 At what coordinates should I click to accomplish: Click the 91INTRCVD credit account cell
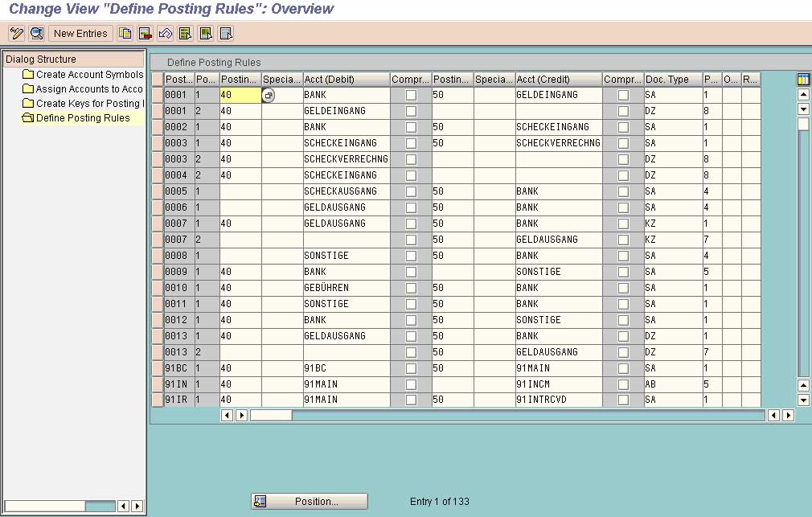coord(559,400)
